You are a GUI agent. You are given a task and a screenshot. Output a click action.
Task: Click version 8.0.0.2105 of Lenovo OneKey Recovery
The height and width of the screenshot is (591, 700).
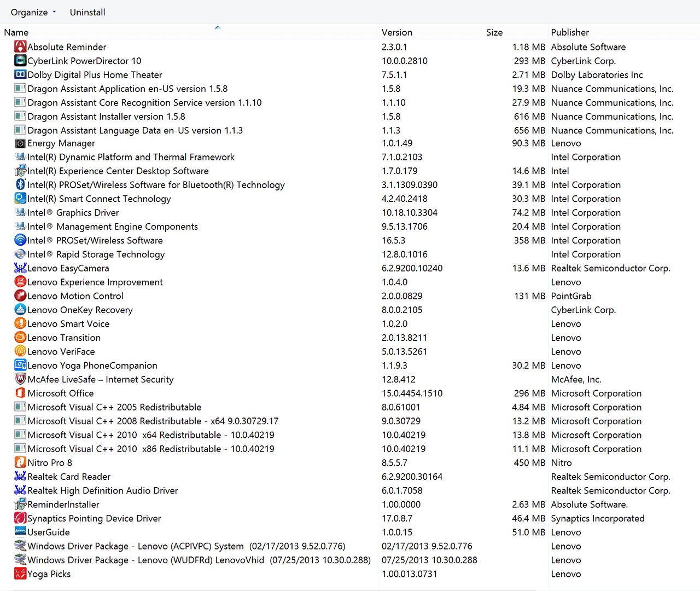click(x=402, y=310)
